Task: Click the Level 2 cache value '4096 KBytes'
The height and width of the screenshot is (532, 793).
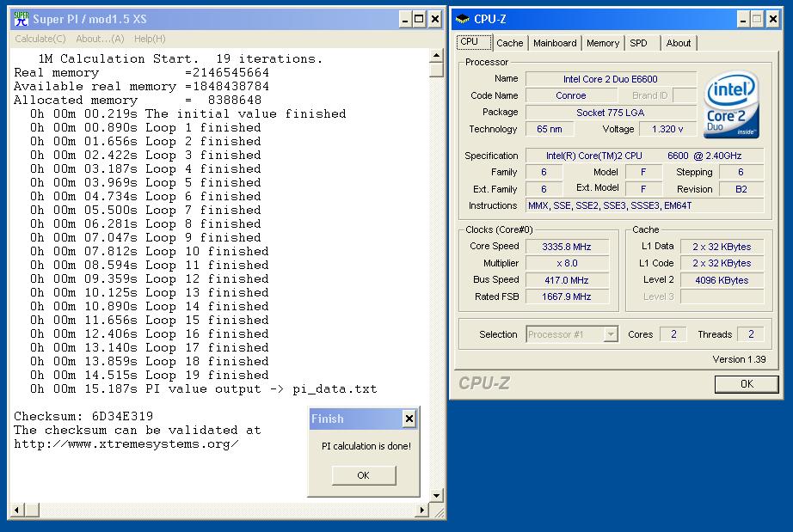Action: click(722, 280)
